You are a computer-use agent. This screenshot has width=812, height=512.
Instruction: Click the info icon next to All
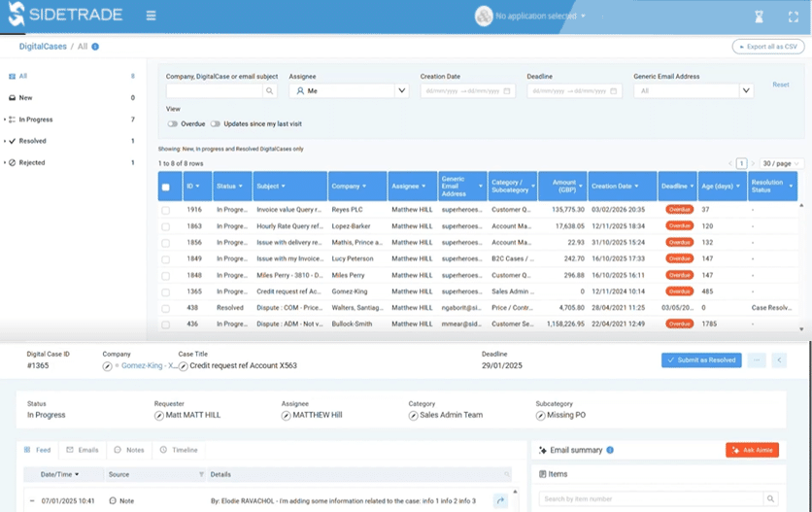pyautogui.click(x=95, y=47)
